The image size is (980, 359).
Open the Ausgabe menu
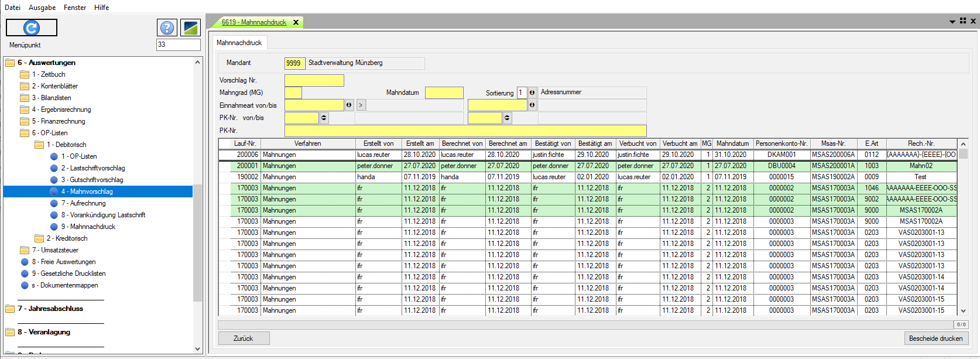pos(42,8)
